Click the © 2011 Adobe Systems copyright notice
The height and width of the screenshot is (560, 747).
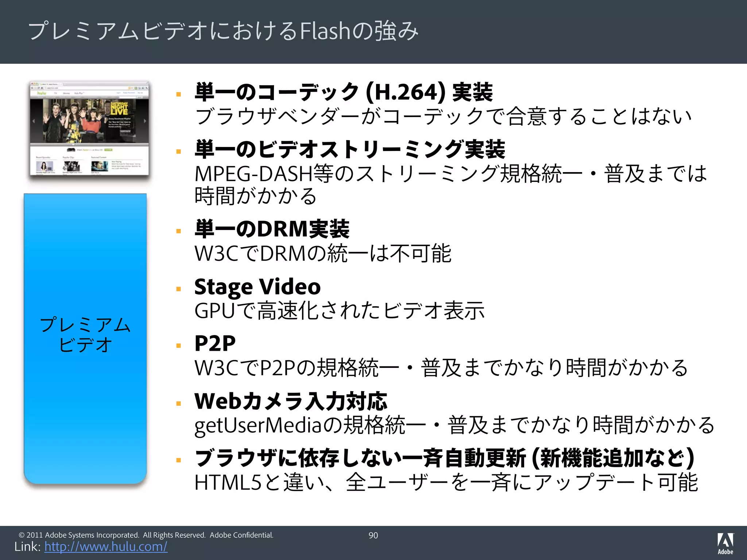(146, 535)
